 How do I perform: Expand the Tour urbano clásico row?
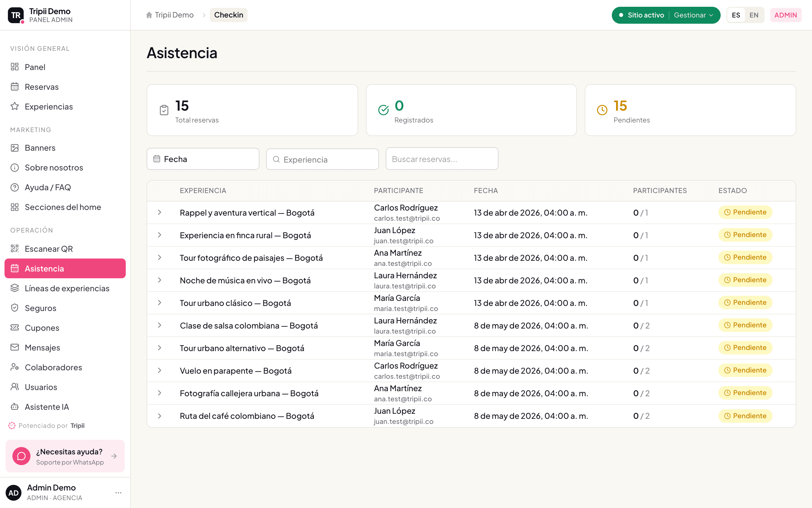click(160, 302)
